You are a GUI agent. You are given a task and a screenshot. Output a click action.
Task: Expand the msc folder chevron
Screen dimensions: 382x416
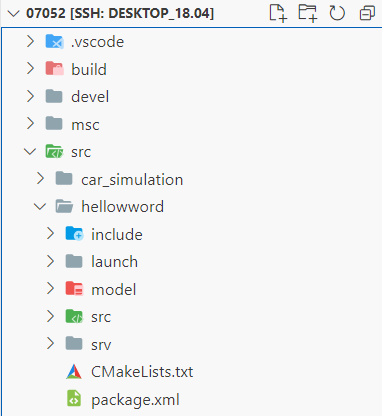pos(30,124)
